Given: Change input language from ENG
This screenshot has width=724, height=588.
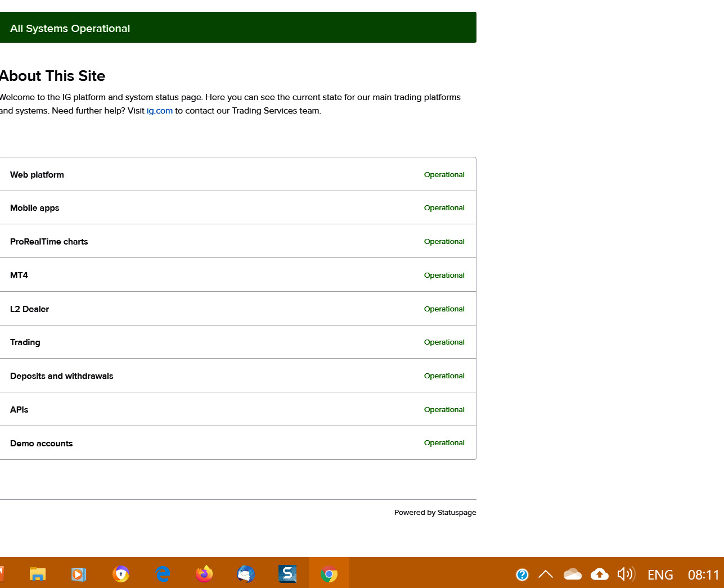Looking at the screenshot, I should point(660,575).
